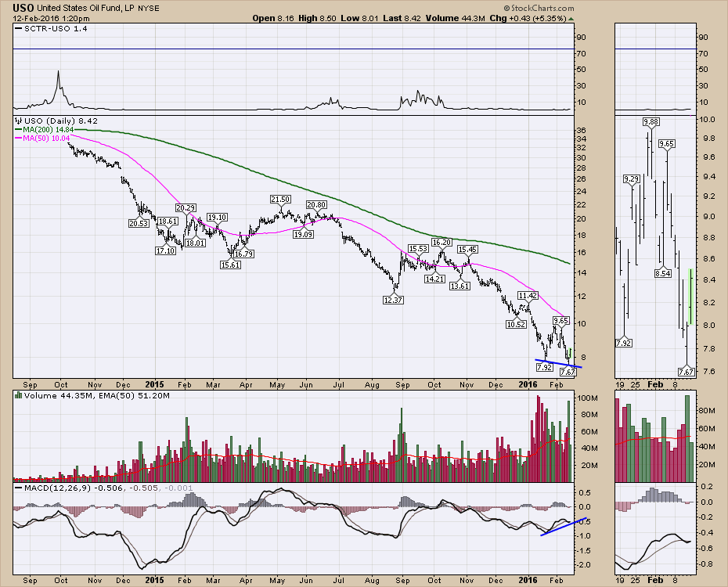Click the 7.92 label in zoom panel

(624, 343)
